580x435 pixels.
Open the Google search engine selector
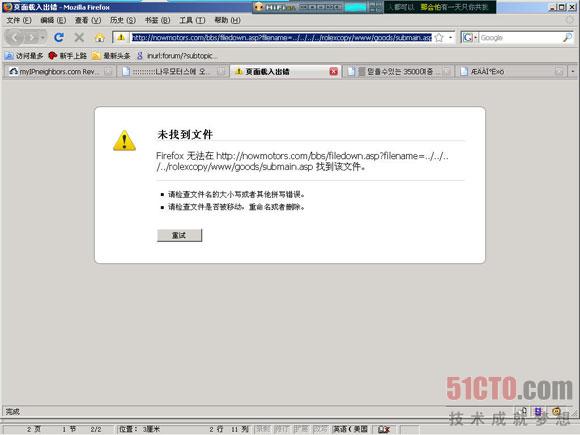tap(470, 37)
